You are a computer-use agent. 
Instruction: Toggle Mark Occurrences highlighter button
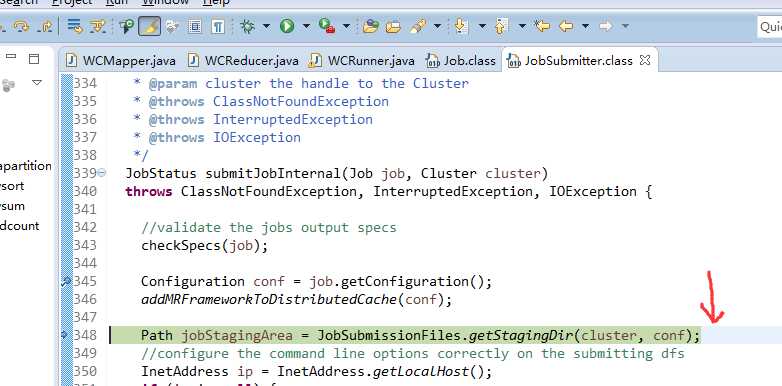pos(149,26)
